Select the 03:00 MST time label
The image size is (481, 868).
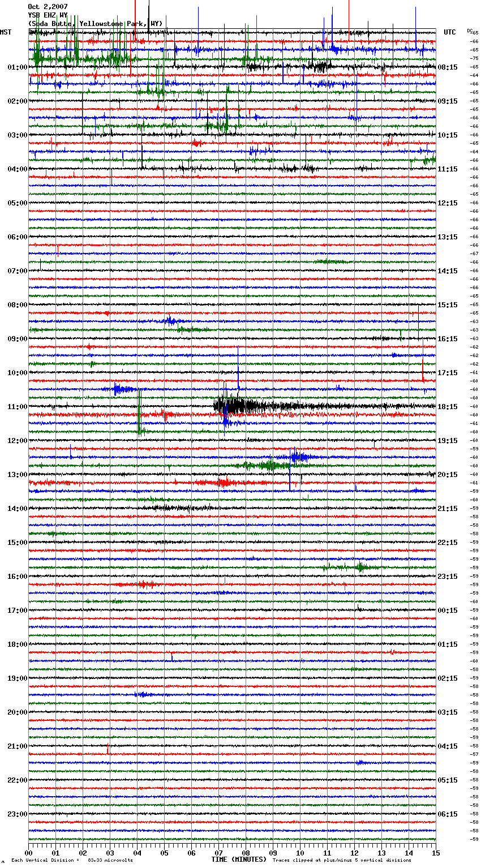18,135
